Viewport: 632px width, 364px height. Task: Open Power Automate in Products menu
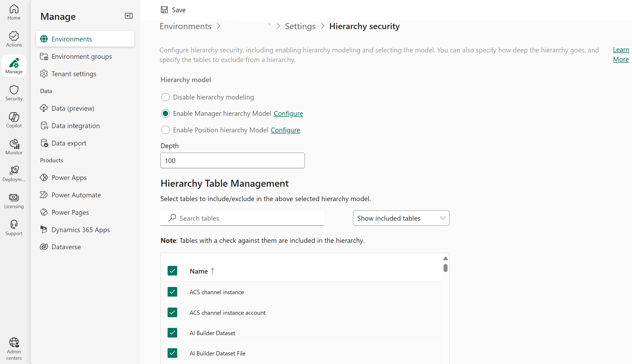76,195
